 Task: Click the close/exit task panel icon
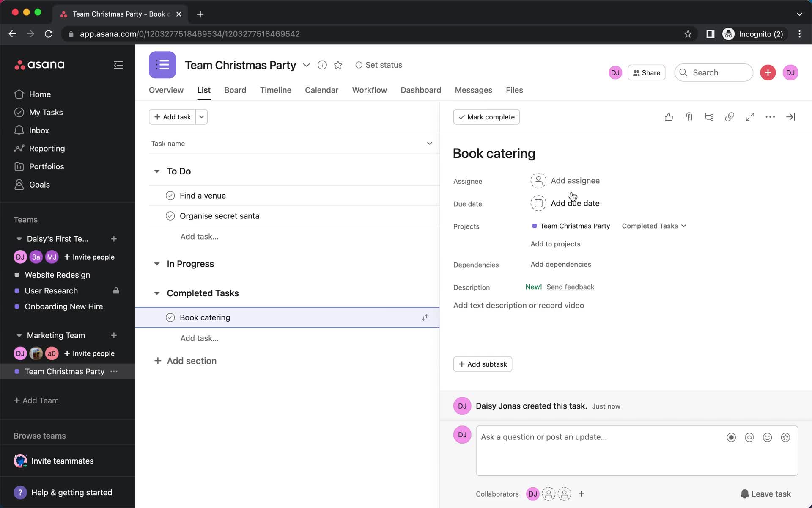click(x=790, y=116)
